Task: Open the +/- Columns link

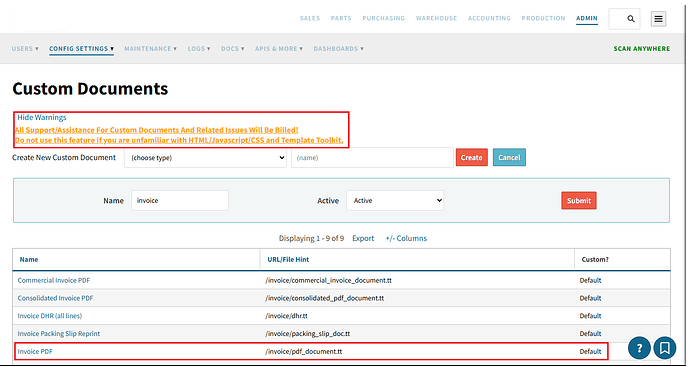Action: click(x=406, y=239)
